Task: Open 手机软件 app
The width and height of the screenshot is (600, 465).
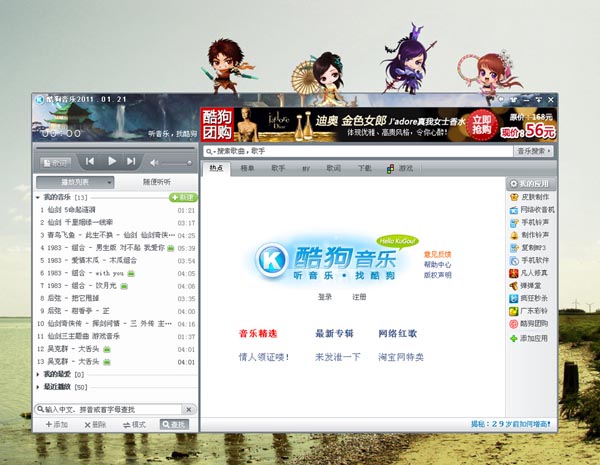Action: pyautogui.click(x=530, y=260)
